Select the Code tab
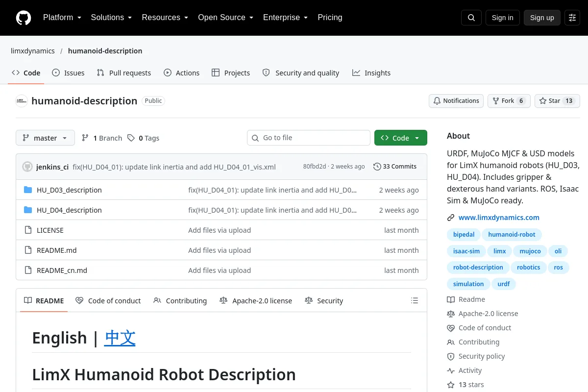The width and height of the screenshot is (588, 392). click(26, 73)
